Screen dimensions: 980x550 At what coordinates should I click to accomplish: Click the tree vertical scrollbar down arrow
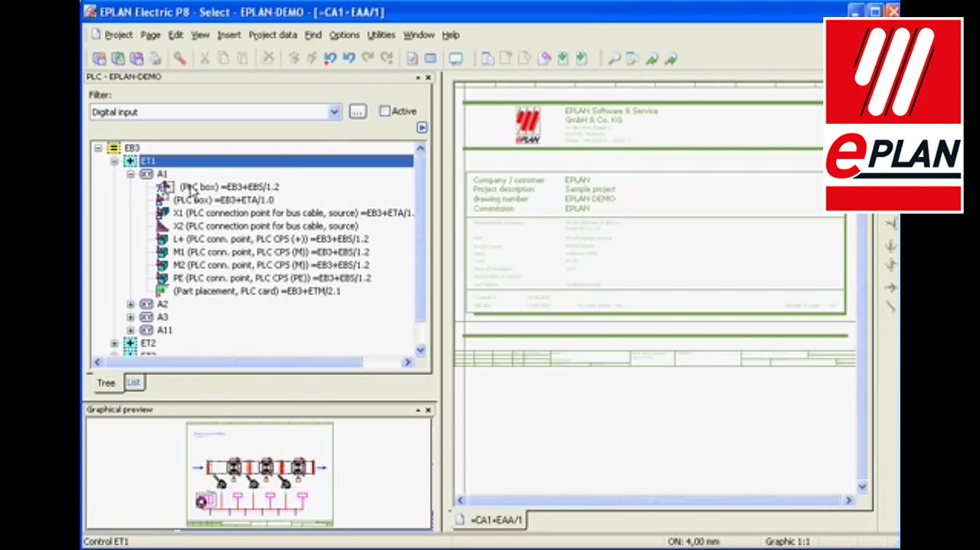[420, 350]
